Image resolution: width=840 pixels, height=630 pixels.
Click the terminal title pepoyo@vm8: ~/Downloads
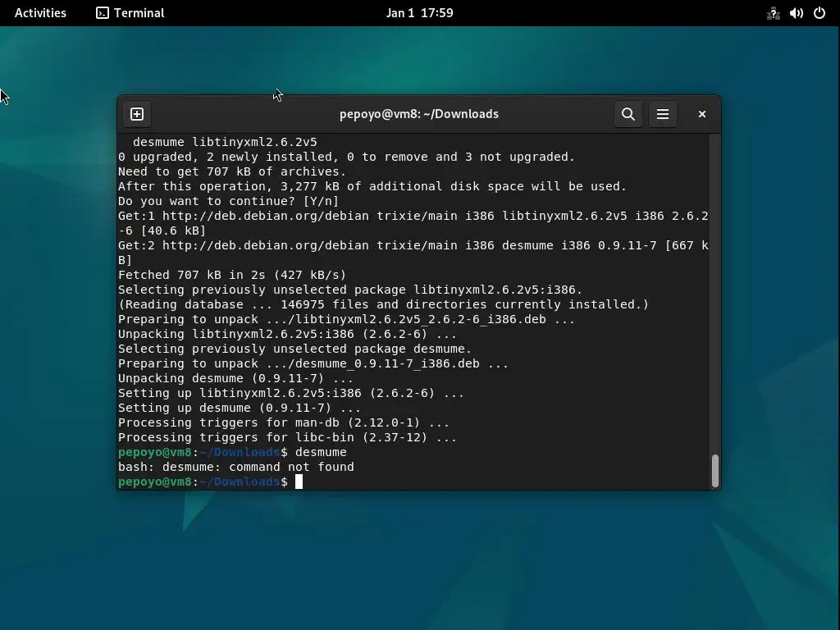coord(419,114)
